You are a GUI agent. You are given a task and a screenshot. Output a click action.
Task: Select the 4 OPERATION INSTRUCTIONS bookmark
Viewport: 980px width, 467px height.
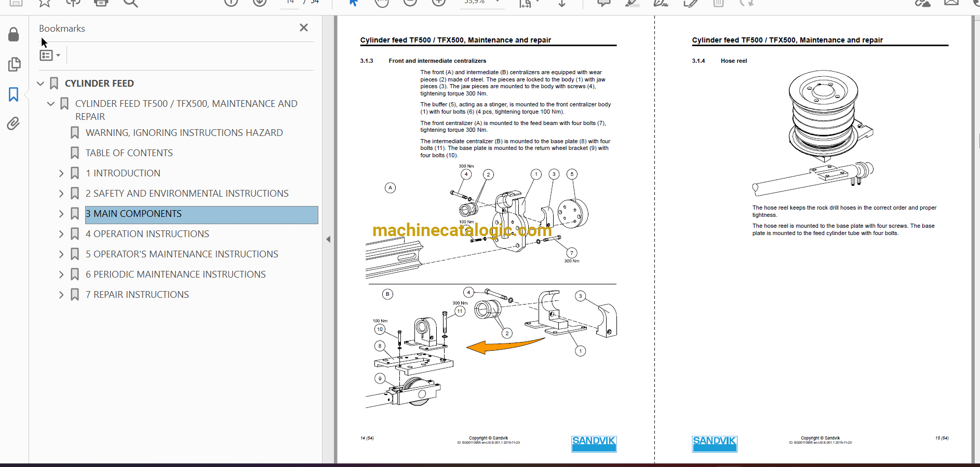pos(147,234)
